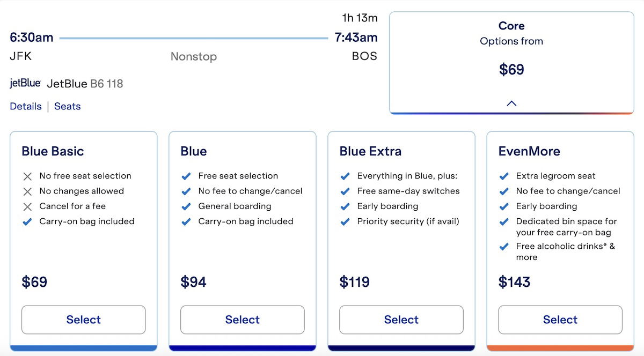
Task: Click checkmark next to Free alcoholic drinks
Action: click(x=504, y=247)
